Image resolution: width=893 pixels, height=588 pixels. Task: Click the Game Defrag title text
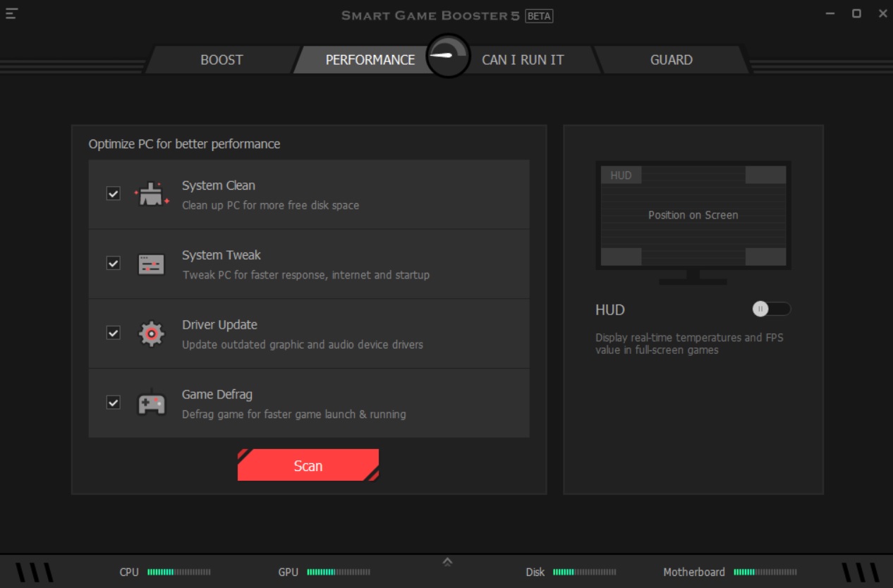[217, 394]
